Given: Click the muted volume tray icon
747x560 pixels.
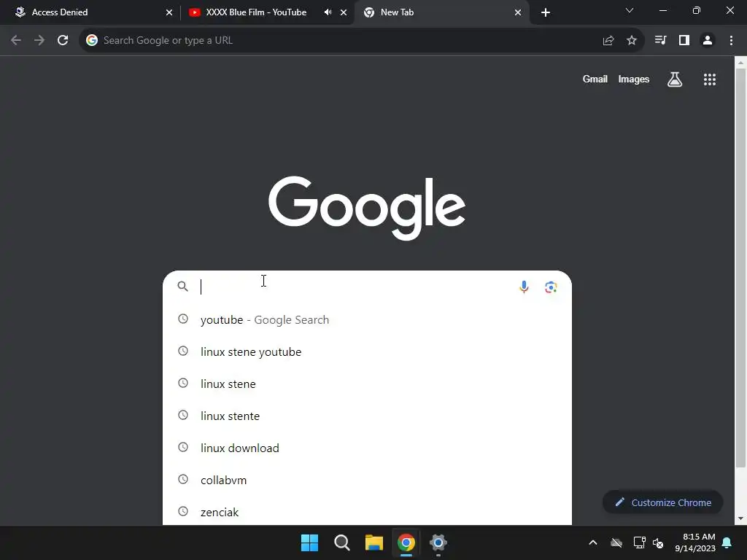Looking at the screenshot, I should click(x=659, y=542).
